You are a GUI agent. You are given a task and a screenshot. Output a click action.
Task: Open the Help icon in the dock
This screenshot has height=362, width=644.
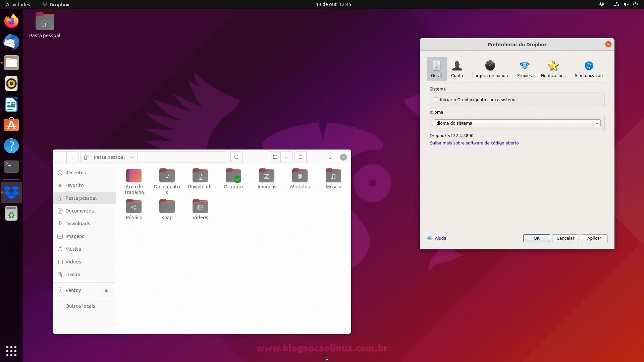11,146
